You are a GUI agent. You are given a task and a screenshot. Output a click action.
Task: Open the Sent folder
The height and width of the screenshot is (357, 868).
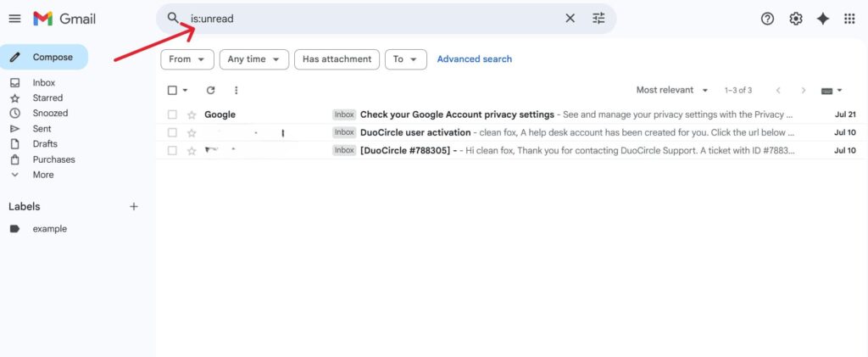click(x=42, y=128)
